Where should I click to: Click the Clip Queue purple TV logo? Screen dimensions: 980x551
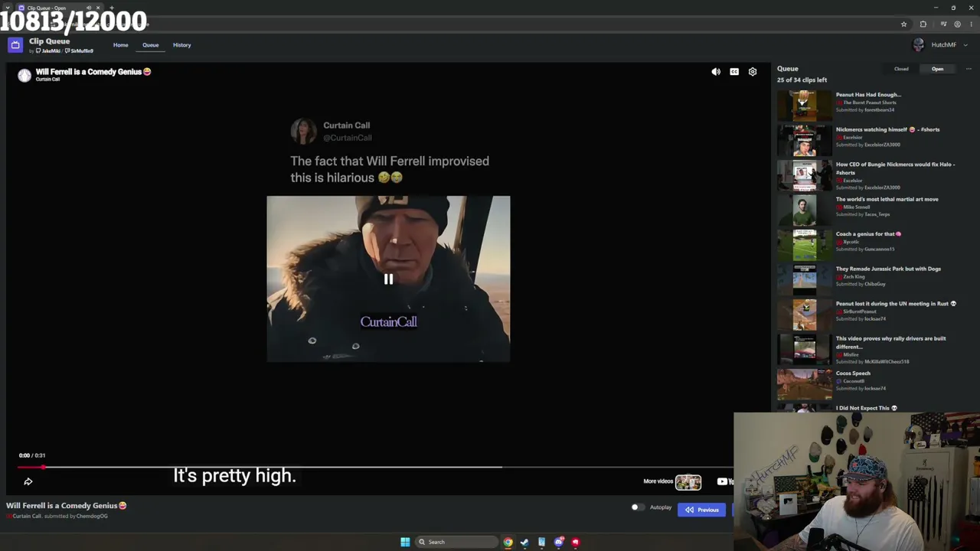15,45
